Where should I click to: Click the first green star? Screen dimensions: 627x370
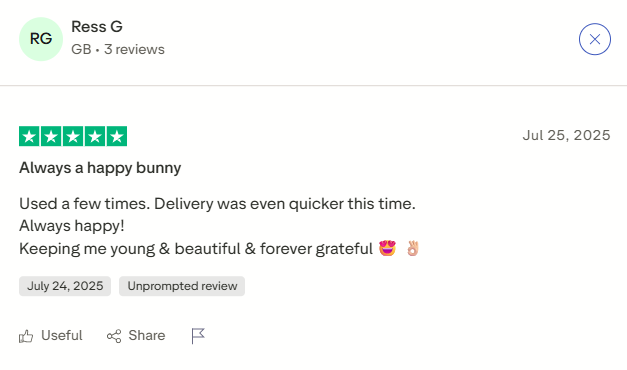29,136
